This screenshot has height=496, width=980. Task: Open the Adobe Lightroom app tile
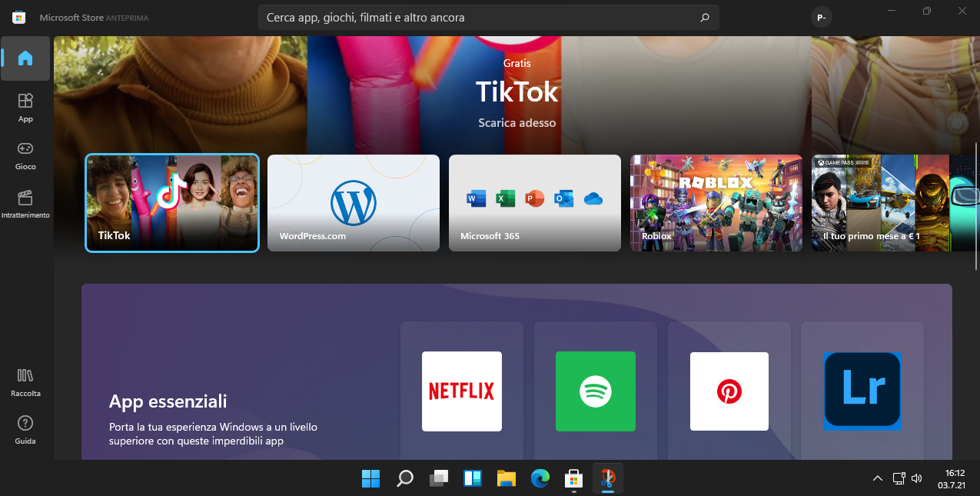(862, 391)
